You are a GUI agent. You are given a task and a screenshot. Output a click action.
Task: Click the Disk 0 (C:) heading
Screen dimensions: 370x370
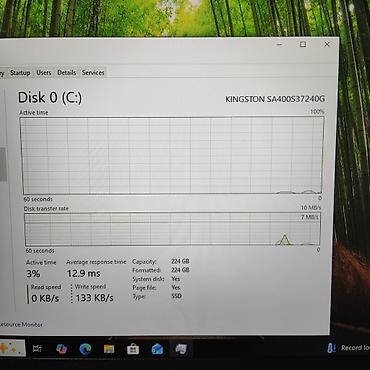coord(50,98)
